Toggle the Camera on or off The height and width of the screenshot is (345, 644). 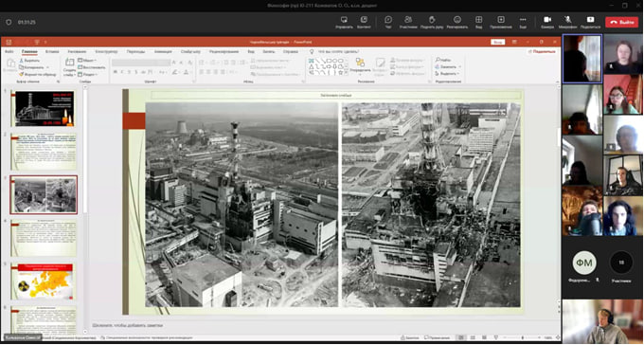[547, 22]
